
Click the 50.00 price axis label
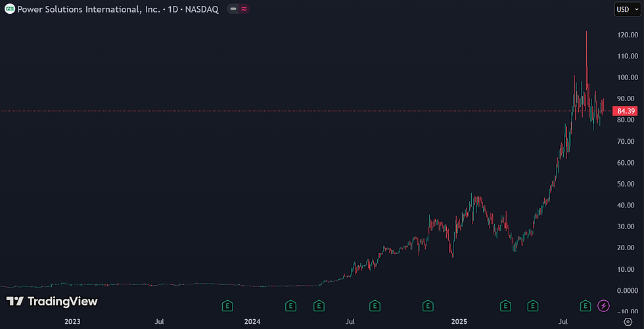tap(626, 184)
